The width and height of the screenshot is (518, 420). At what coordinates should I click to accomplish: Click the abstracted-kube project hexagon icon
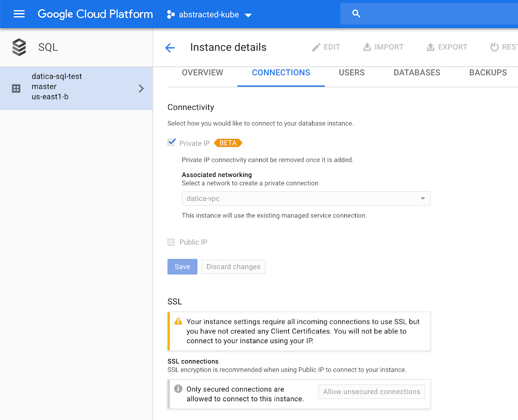[171, 15]
